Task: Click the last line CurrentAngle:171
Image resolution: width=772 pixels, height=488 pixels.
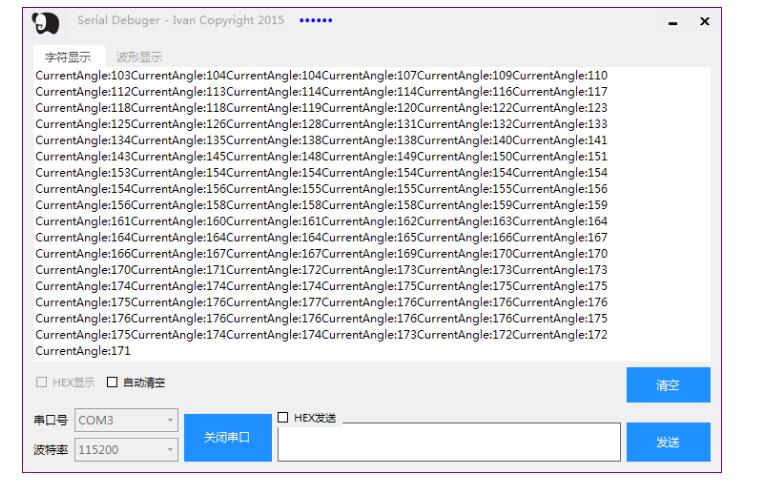Action: tap(83, 351)
